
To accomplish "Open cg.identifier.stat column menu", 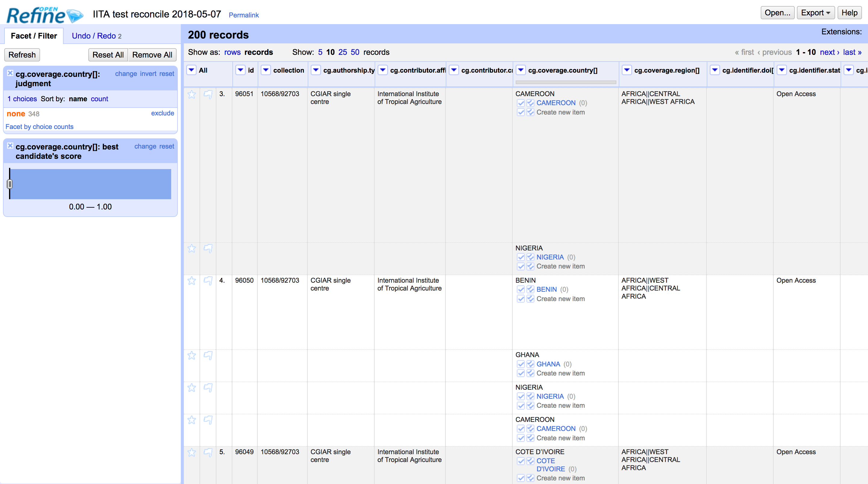I will click(x=782, y=70).
